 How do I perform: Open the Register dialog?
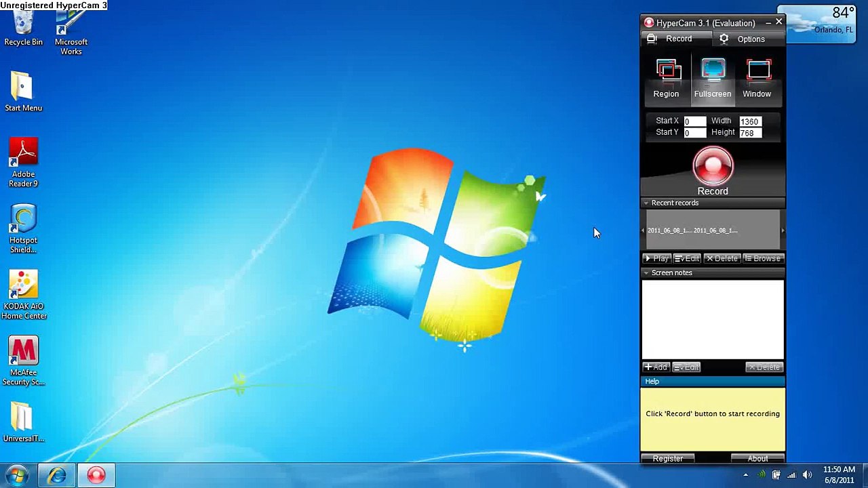point(668,459)
